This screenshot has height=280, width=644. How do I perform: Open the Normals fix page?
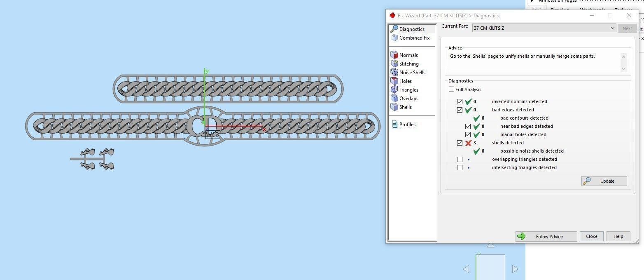click(408, 55)
